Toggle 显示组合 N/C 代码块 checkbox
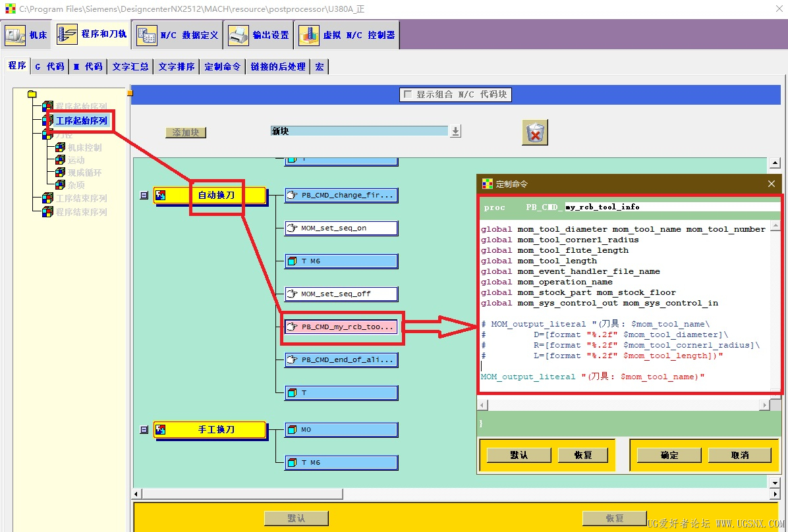Screen dimensions: 788x532 (408, 94)
